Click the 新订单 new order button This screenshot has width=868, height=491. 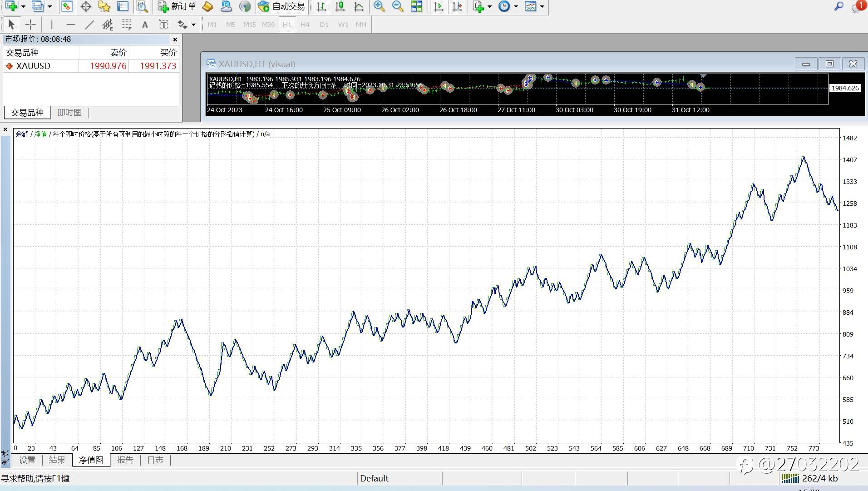[177, 6]
